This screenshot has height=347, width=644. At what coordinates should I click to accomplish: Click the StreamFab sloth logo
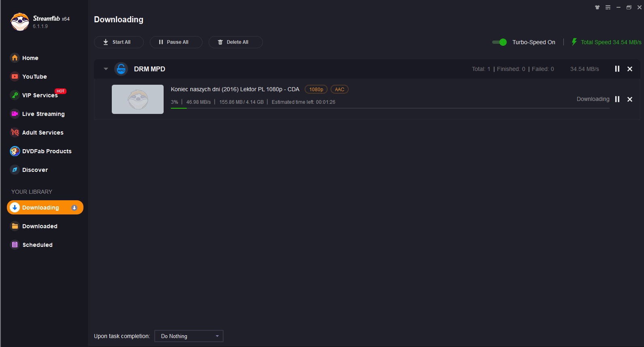pyautogui.click(x=20, y=21)
